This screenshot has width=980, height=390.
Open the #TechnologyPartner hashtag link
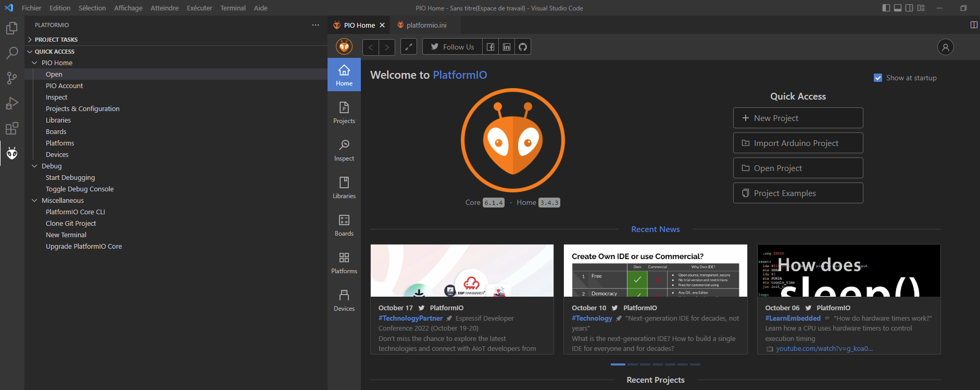click(x=410, y=318)
